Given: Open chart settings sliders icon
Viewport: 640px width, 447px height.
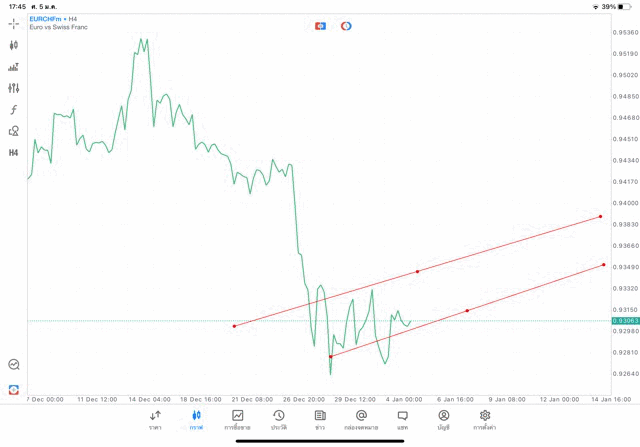Looking at the screenshot, I should tap(14, 88).
